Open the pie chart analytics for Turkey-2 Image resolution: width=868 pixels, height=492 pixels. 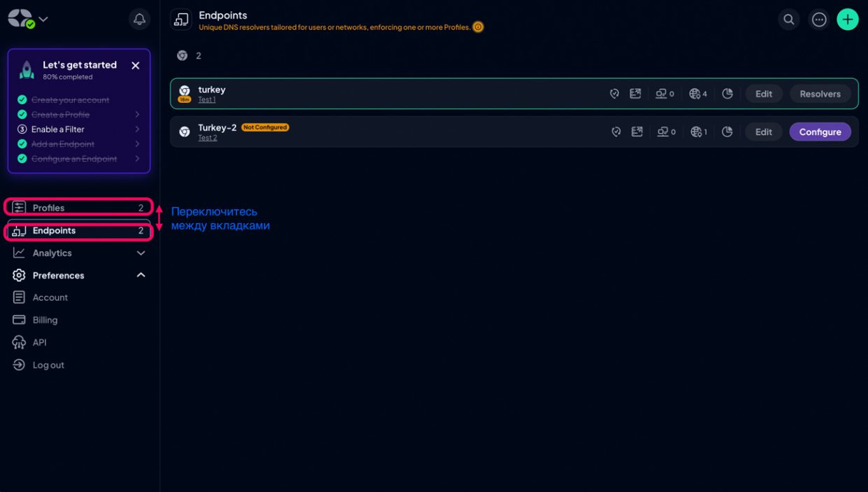(x=727, y=132)
